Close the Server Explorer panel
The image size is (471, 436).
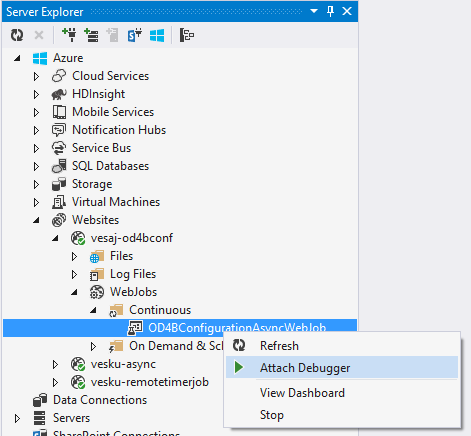(347, 11)
